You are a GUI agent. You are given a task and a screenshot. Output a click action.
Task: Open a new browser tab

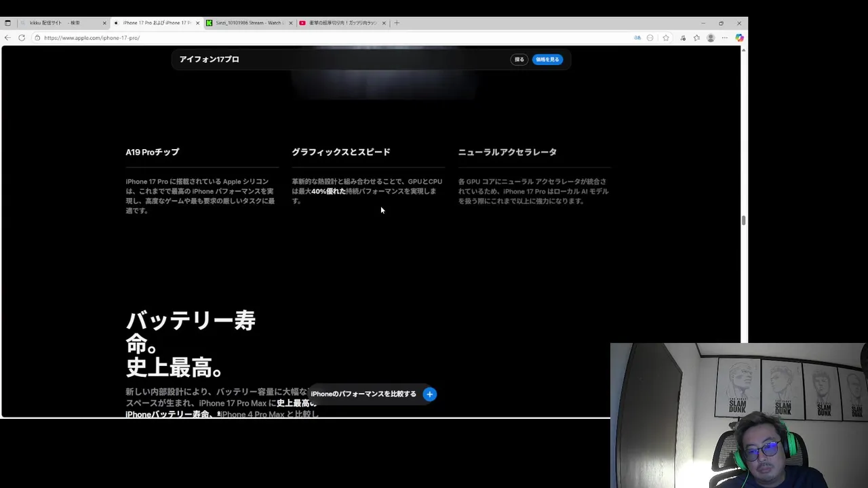(397, 23)
